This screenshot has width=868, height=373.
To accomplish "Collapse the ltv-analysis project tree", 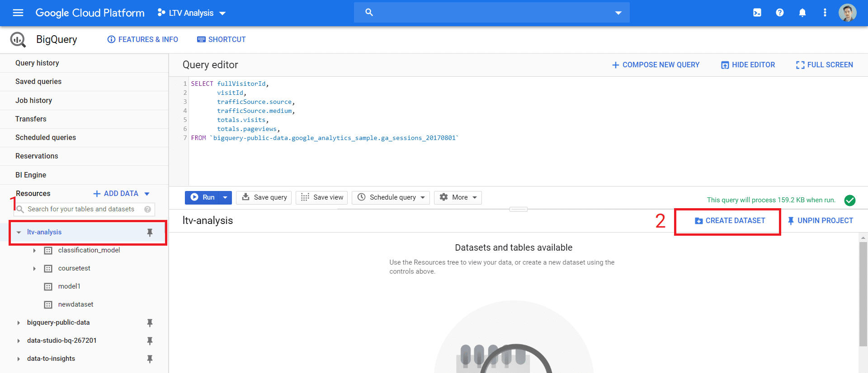I will tap(19, 232).
